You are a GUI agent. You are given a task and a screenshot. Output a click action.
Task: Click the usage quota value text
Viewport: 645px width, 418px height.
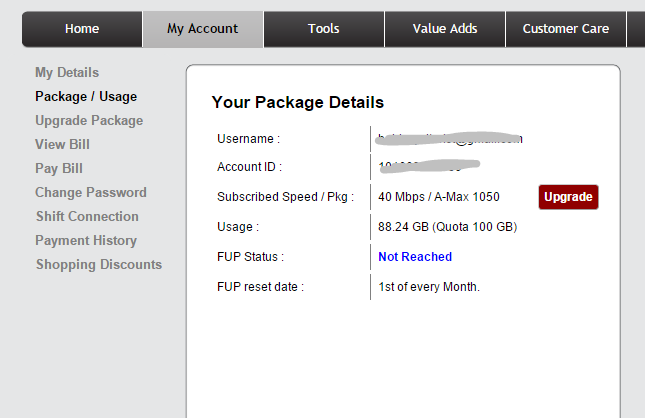pyautogui.click(x=447, y=227)
